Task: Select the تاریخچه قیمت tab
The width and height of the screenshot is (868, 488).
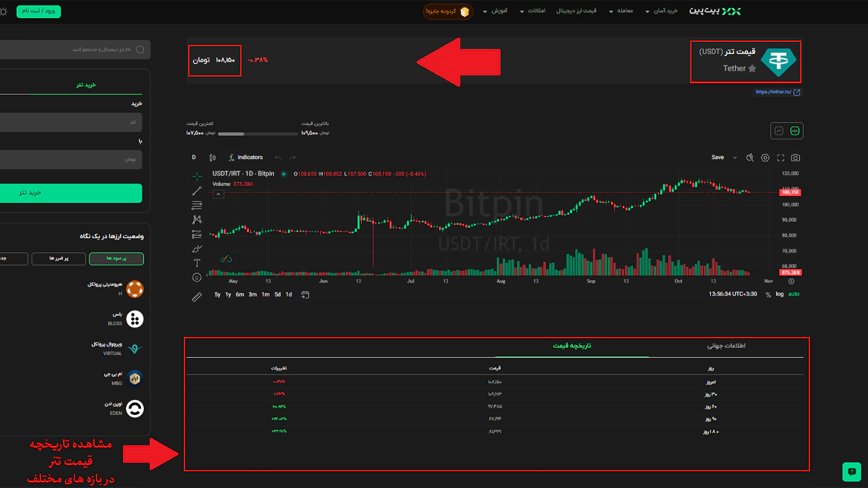Action: [571, 346]
